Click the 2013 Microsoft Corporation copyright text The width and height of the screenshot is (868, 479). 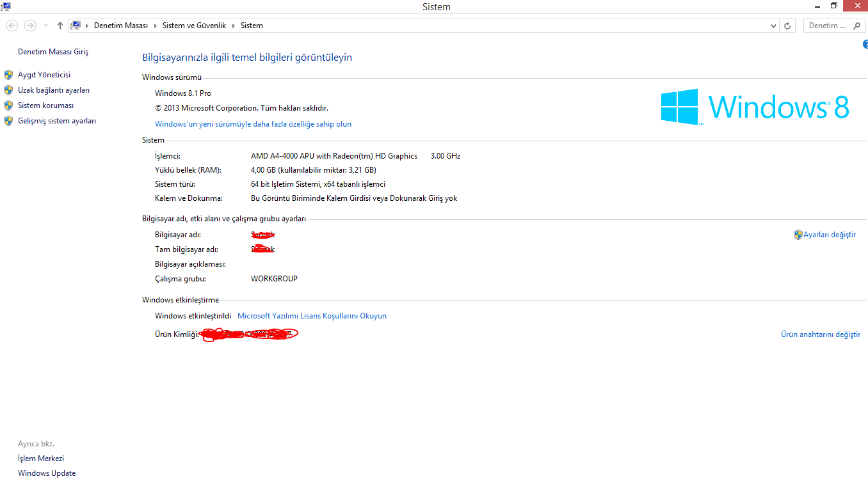click(x=241, y=108)
